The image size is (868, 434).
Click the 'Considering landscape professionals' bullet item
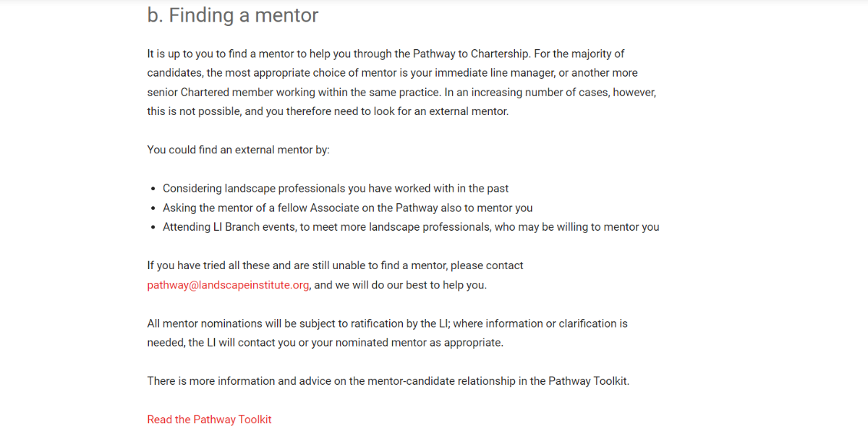click(x=336, y=188)
